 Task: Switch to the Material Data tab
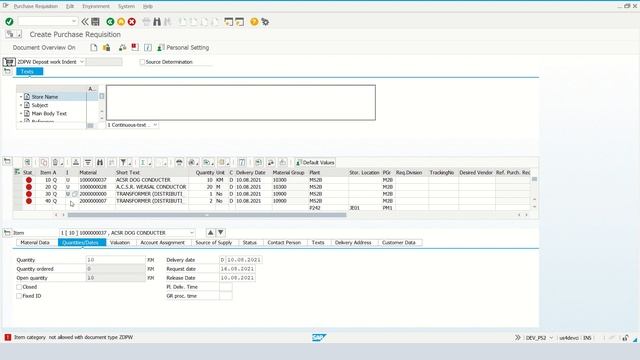click(x=35, y=242)
